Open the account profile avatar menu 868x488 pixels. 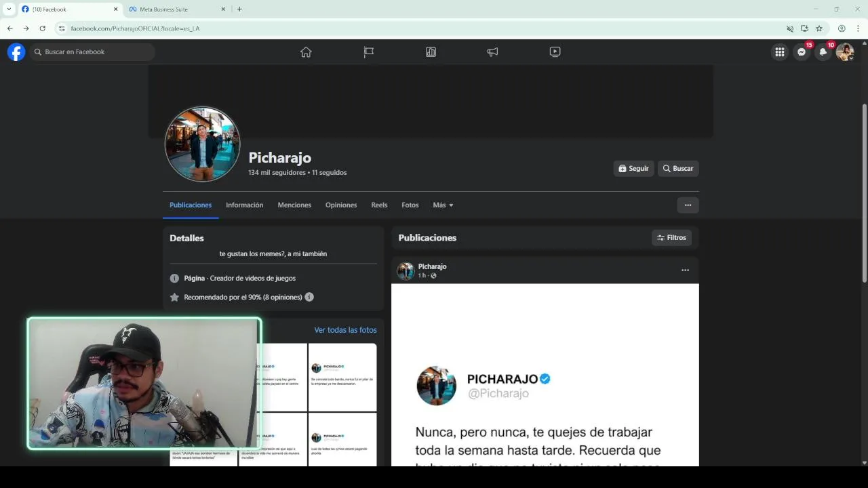(845, 52)
